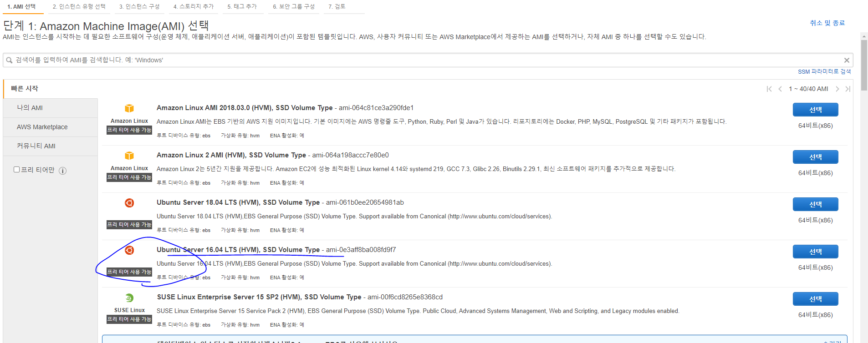
Task: Click Ubuntu 16.04 description text
Action: (x=354, y=264)
